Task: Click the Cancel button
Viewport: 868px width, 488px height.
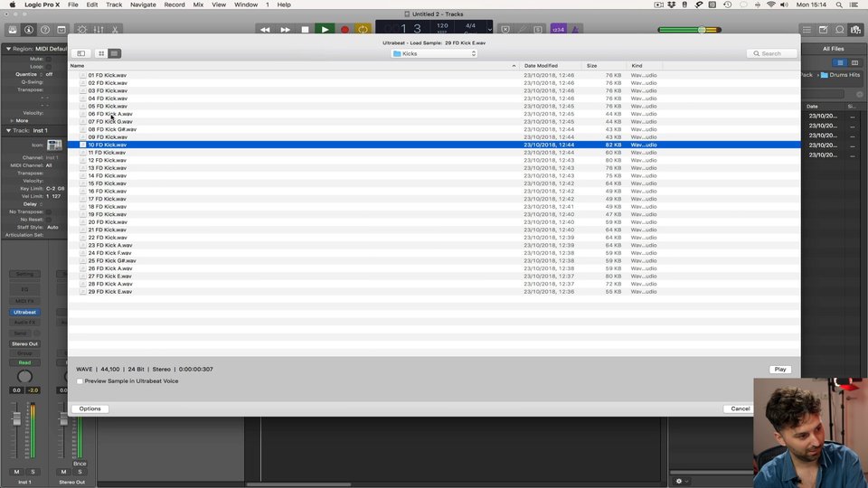Action: tap(740, 408)
